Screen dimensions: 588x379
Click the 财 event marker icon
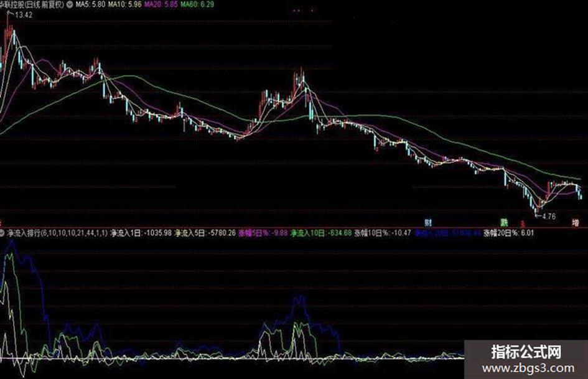pyautogui.click(x=428, y=222)
